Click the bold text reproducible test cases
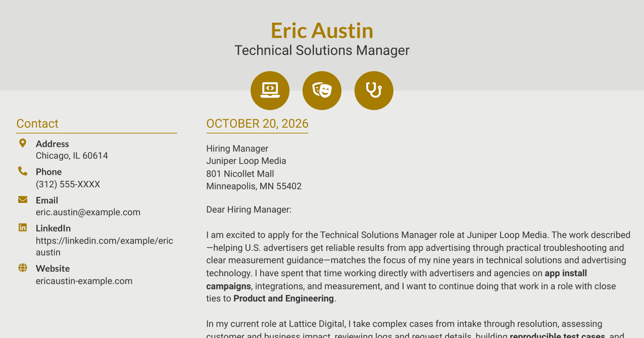The height and width of the screenshot is (338, 644). point(558,336)
